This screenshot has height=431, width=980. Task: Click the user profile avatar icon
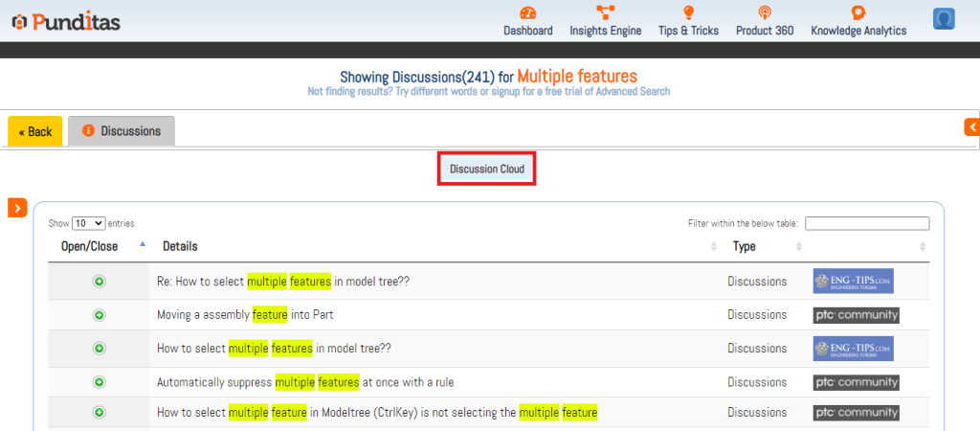coord(945,19)
